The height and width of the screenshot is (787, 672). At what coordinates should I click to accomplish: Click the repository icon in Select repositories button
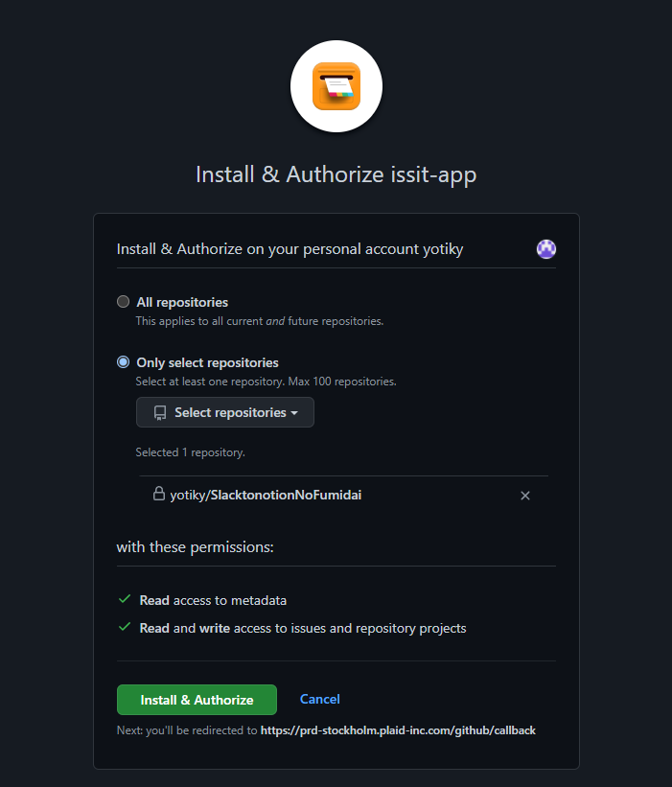coord(160,413)
